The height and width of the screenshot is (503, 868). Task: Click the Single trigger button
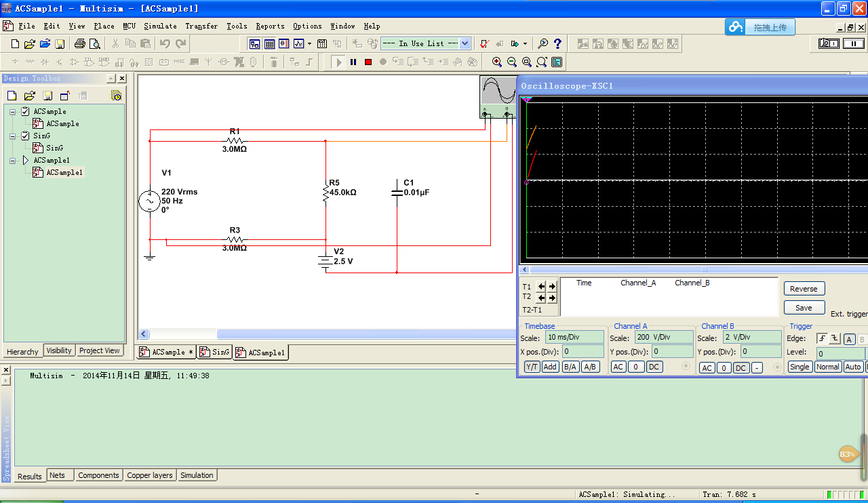tap(800, 367)
